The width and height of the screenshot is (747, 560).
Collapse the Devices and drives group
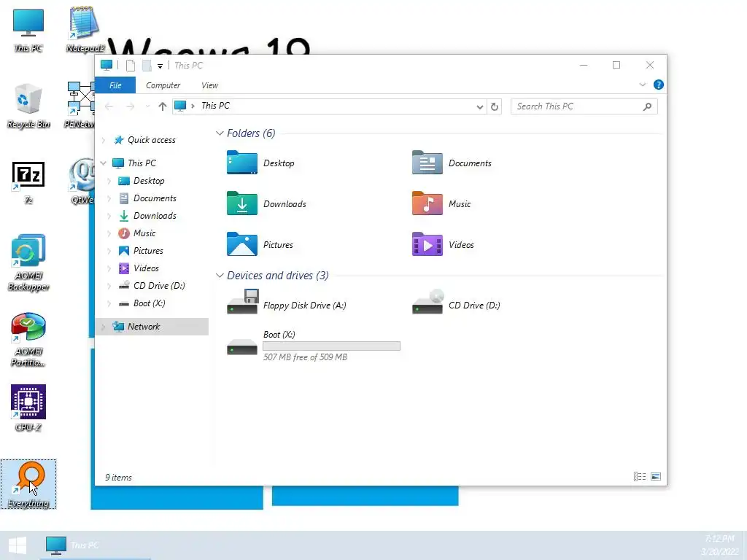pyautogui.click(x=220, y=275)
